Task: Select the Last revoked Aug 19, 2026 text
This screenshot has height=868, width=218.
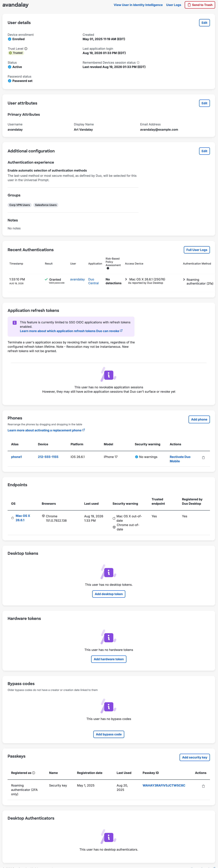Action: click(x=114, y=67)
